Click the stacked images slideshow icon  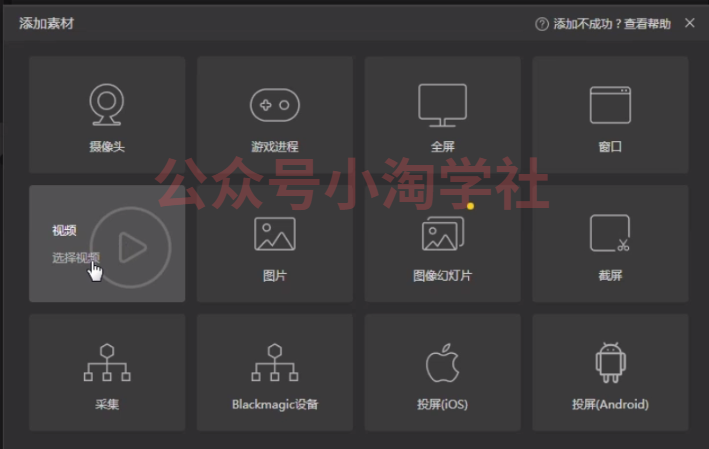point(442,234)
